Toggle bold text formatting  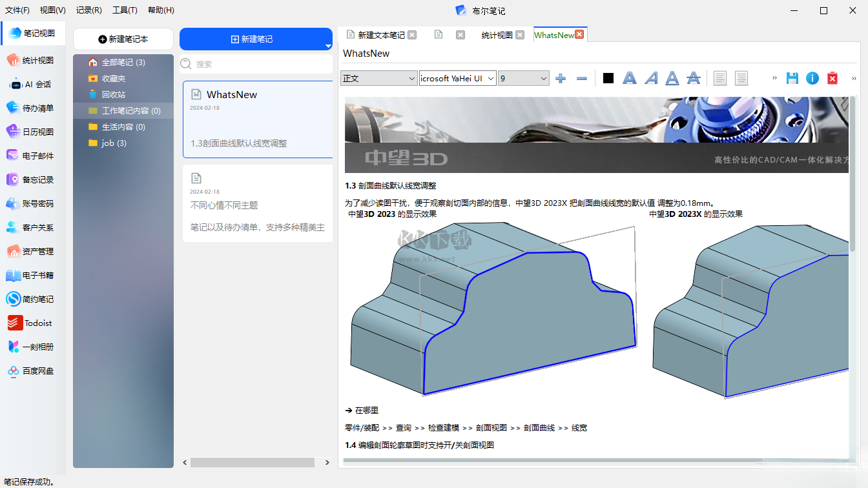tap(629, 78)
